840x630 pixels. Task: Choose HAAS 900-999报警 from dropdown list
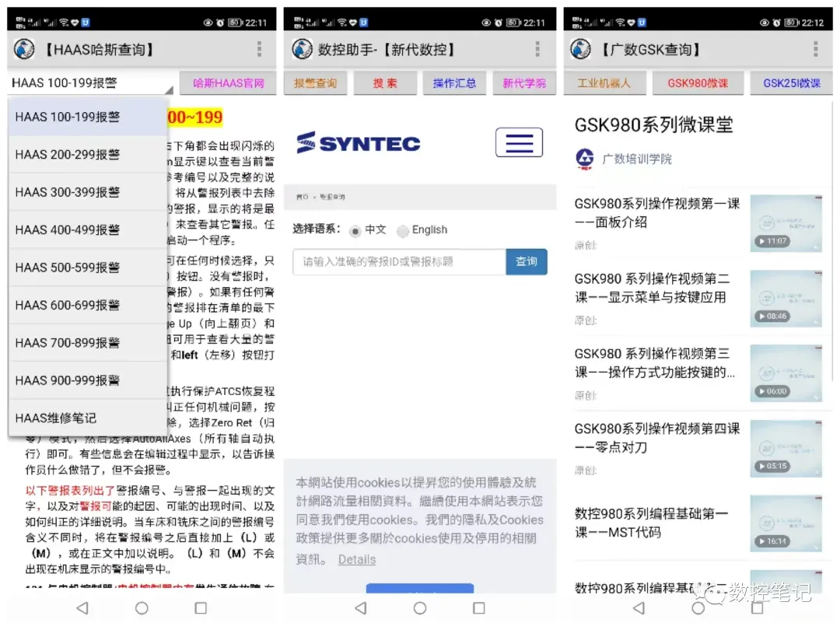89,380
